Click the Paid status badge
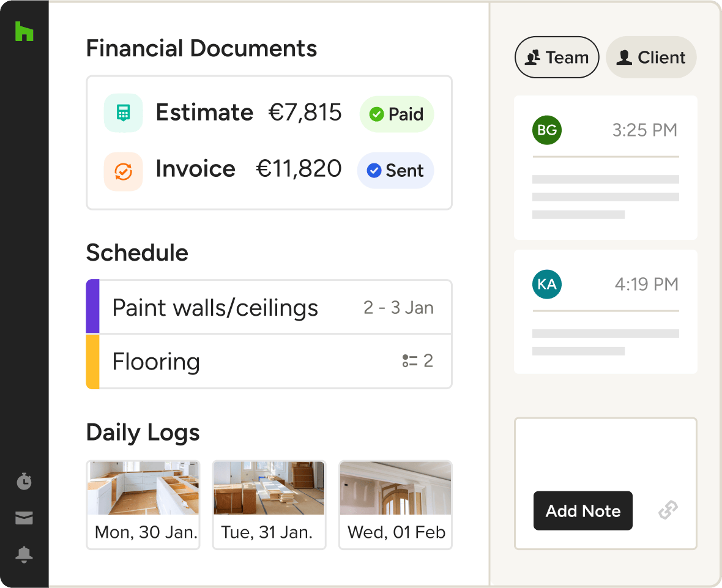 coord(396,114)
